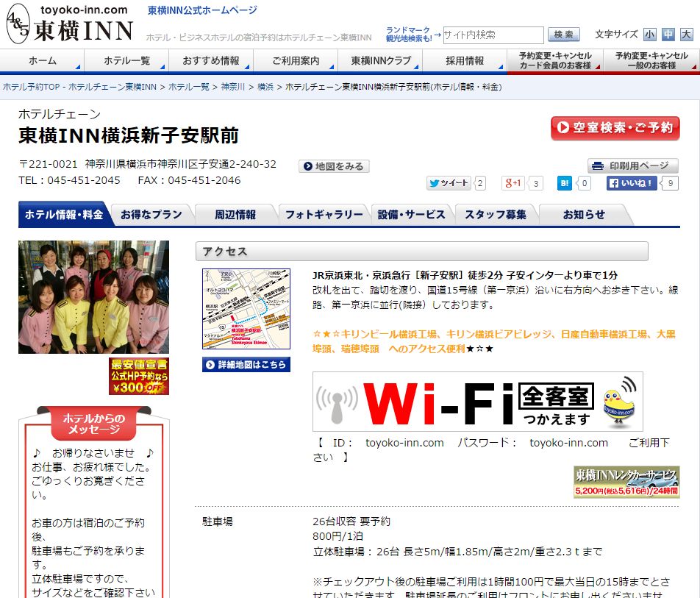Set text size to 小
Screen dimensions: 700x598
coord(649,35)
